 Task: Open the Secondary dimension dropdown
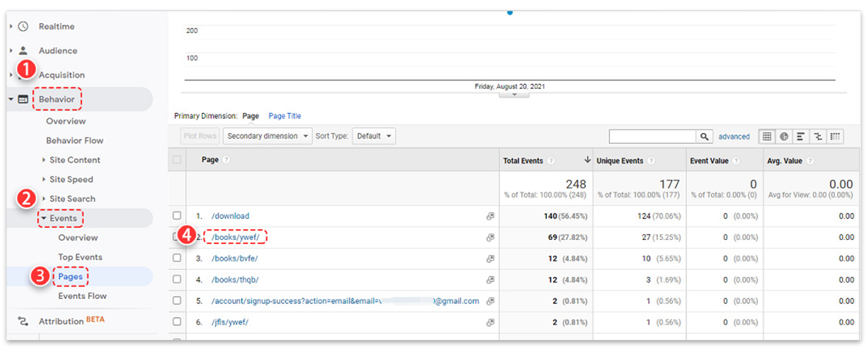pyautogui.click(x=267, y=136)
